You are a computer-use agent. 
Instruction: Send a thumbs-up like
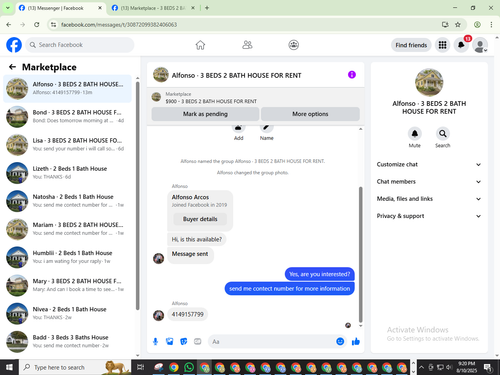[x=356, y=341]
